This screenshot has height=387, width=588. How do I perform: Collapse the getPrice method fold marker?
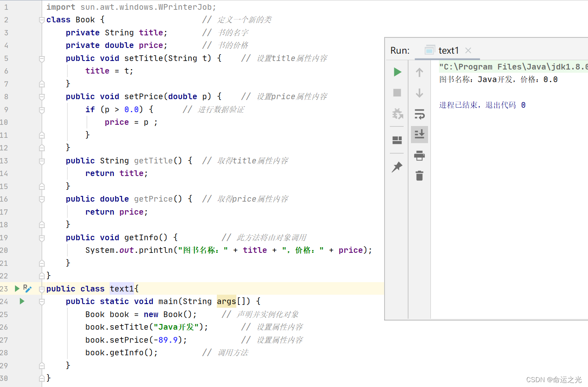pos(42,199)
